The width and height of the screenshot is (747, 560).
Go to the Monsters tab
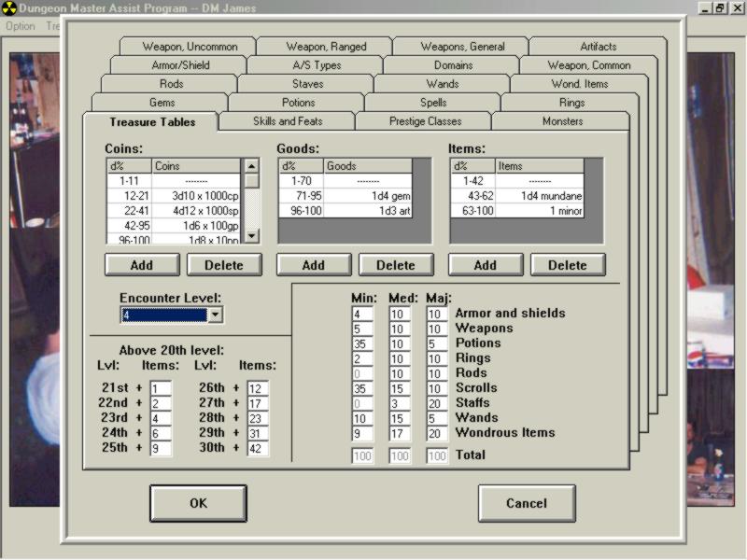pyautogui.click(x=561, y=121)
